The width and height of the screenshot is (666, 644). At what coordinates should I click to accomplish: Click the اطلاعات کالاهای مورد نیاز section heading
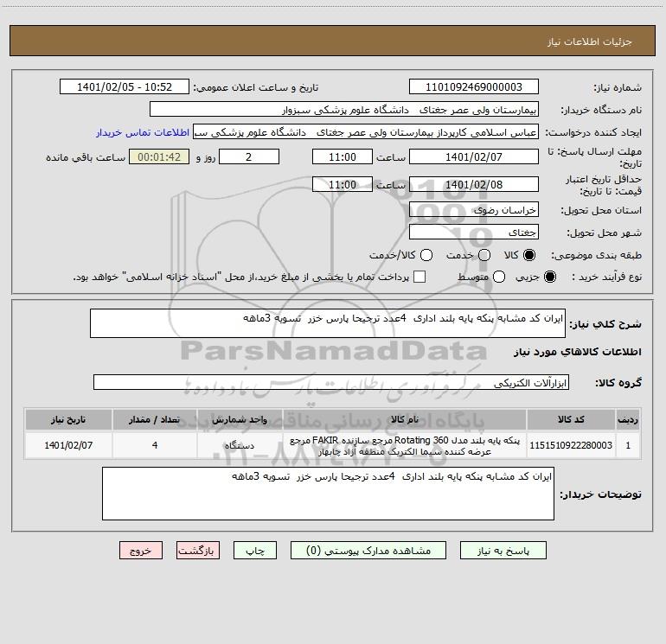click(578, 352)
